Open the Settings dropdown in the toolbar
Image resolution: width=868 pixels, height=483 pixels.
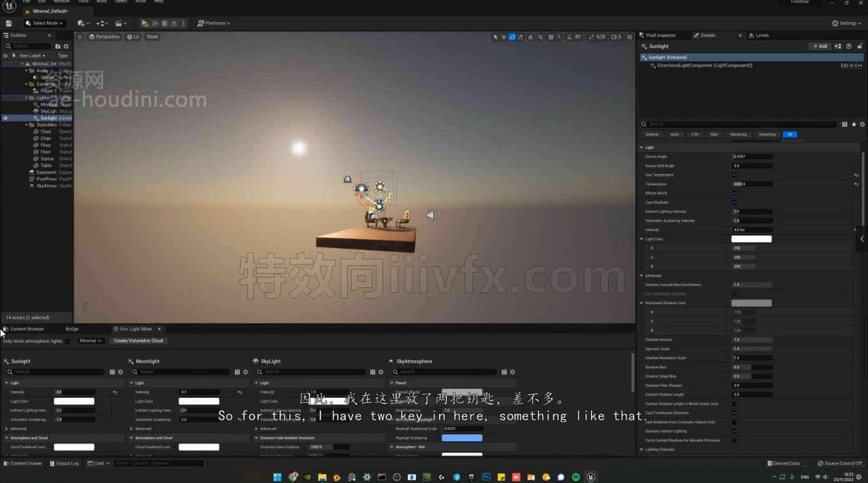[x=847, y=23]
